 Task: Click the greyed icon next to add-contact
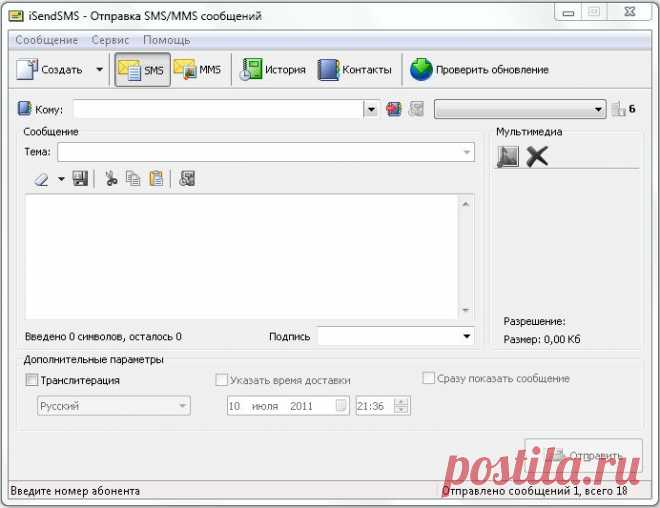pos(416,109)
